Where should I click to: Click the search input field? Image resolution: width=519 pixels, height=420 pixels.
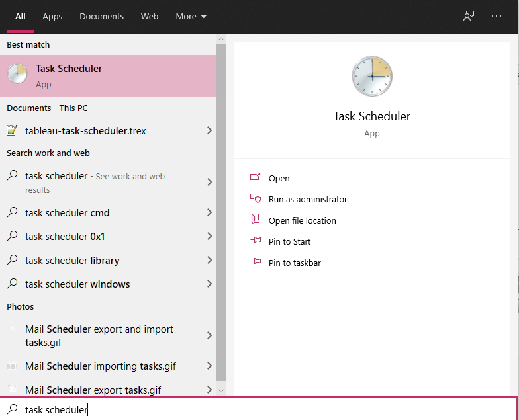[265, 409]
